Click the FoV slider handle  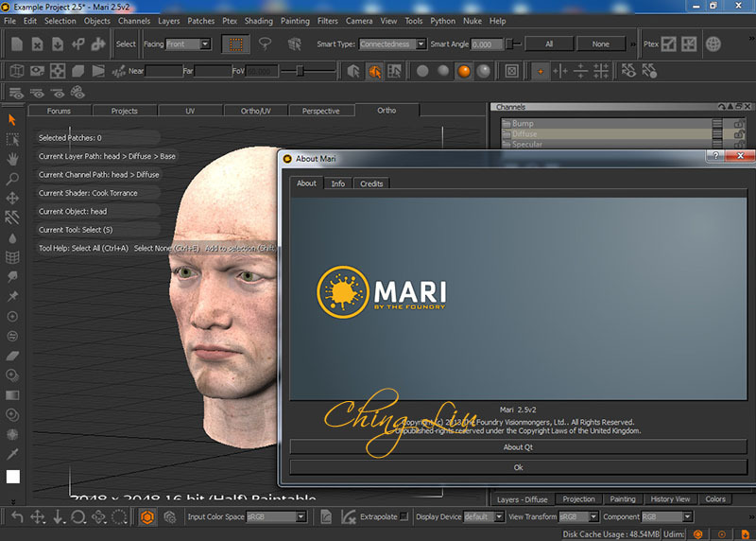coord(300,71)
